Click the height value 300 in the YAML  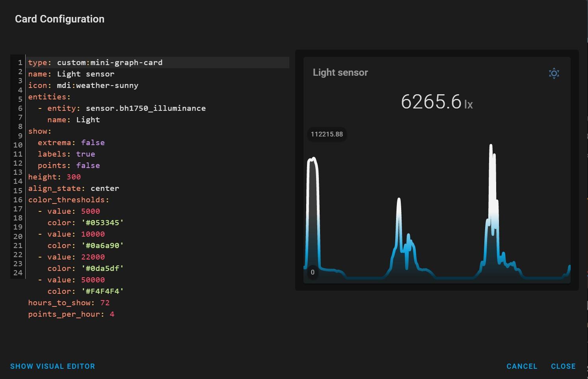74,177
